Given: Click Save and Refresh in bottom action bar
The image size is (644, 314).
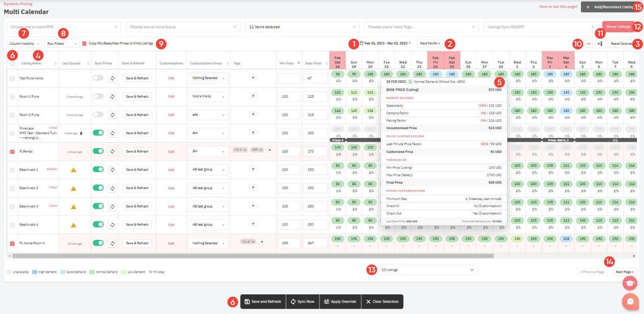Looking at the screenshot, I should 263,302.
